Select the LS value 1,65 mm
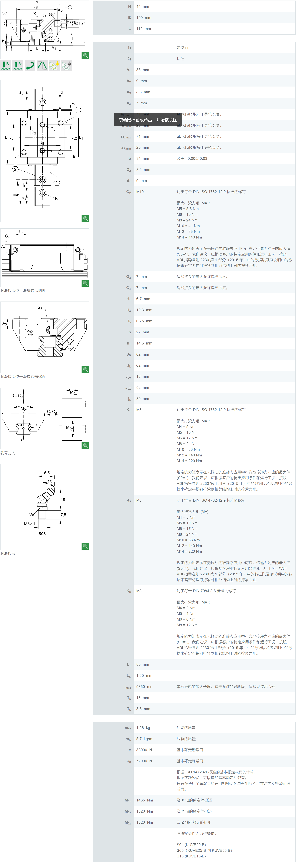Screen dimensions: 296x868 pos(144,676)
